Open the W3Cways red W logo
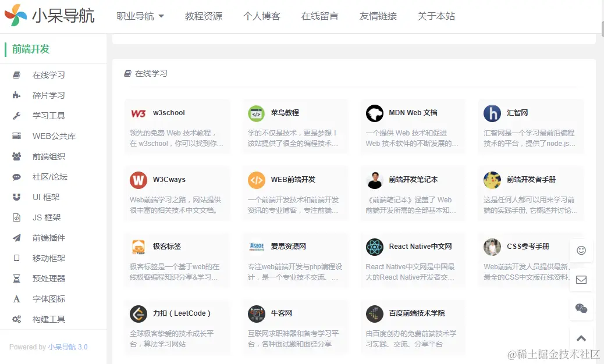This screenshot has height=364, width=604. [x=138, y=180]
